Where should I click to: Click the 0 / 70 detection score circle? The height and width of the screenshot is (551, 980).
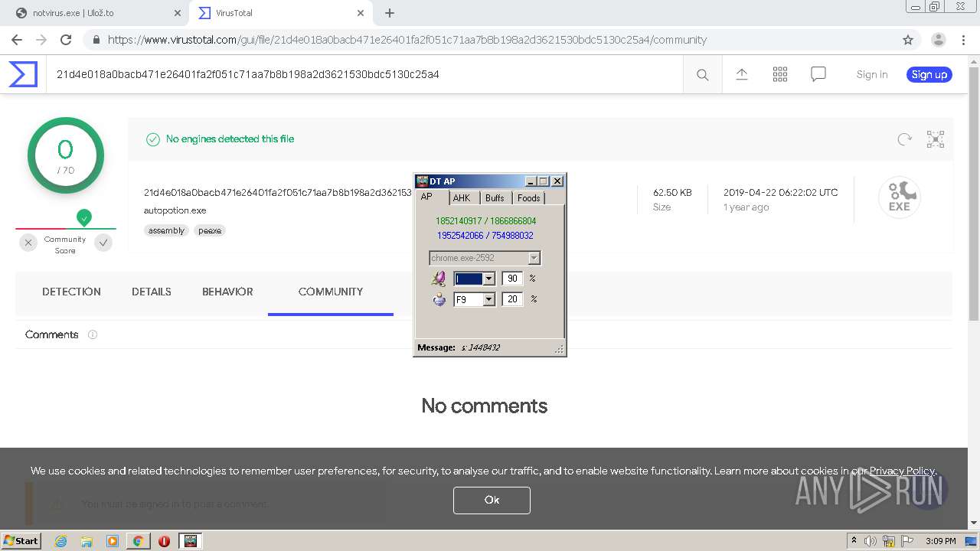click(65, 155)
